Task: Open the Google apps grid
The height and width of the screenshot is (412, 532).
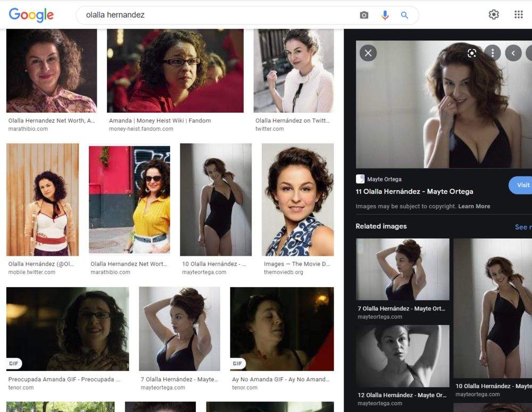Action: [518, 15]
